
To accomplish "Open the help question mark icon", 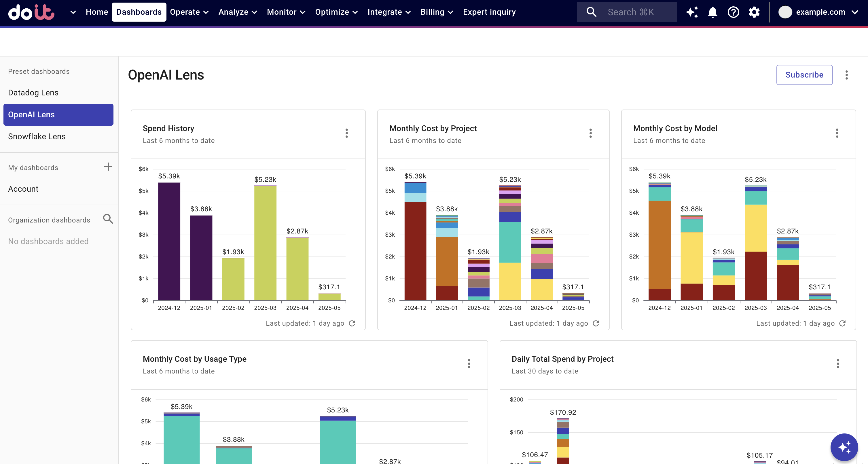I will (x=733, y=12).
